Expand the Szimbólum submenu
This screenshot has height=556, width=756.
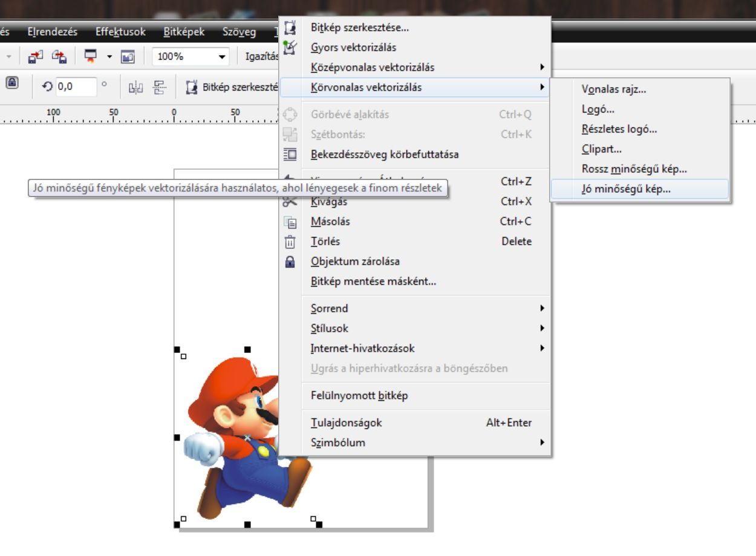[414, 442]
